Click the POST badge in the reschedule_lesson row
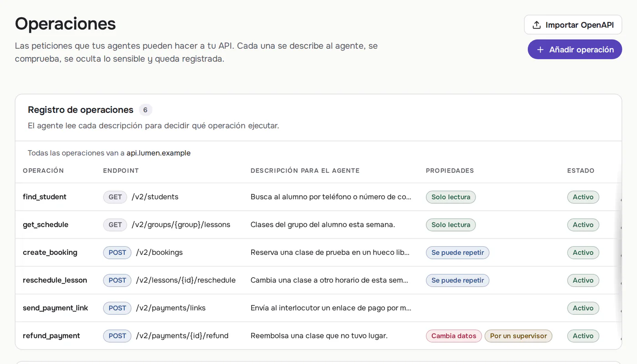Screen dimensions: 637x364 [117, 280]
